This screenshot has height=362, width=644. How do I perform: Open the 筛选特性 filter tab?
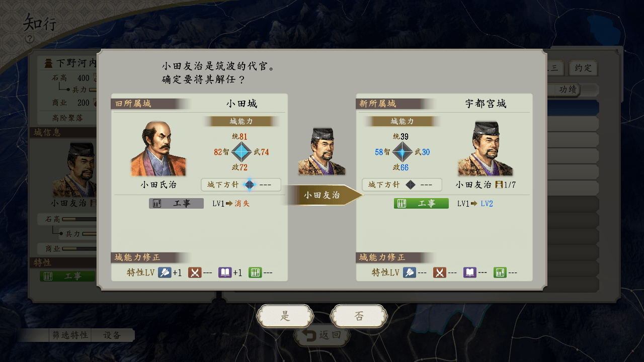70,335
